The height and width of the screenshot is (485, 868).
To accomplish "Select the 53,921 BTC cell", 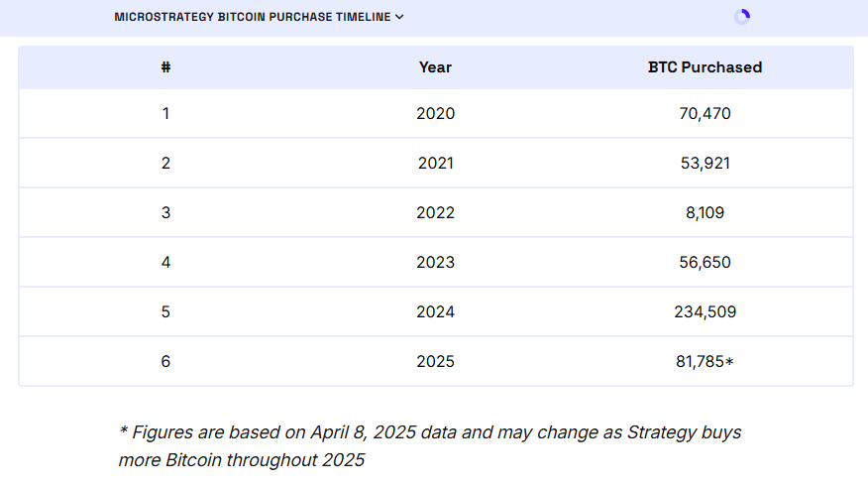I will (705, 163).
